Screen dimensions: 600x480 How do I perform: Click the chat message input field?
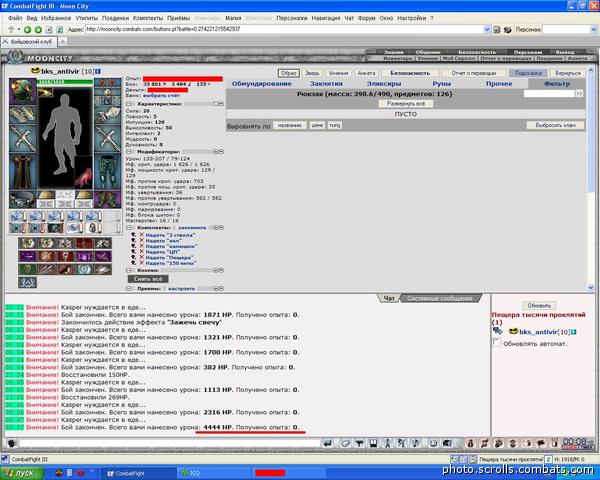pos(169,443)
